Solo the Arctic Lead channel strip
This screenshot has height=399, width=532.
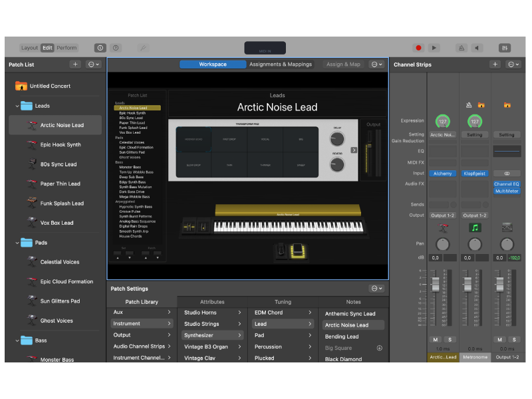450,340
